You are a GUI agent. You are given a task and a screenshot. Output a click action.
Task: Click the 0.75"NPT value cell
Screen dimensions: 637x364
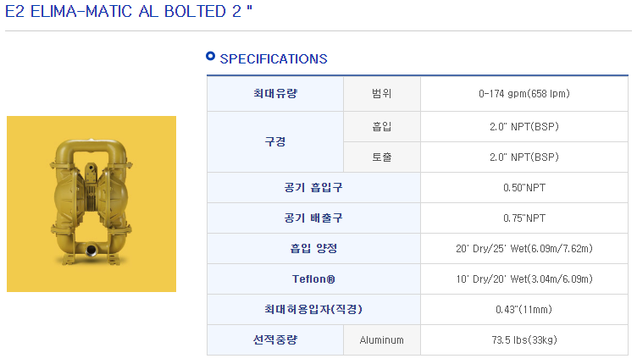point(523,218)
